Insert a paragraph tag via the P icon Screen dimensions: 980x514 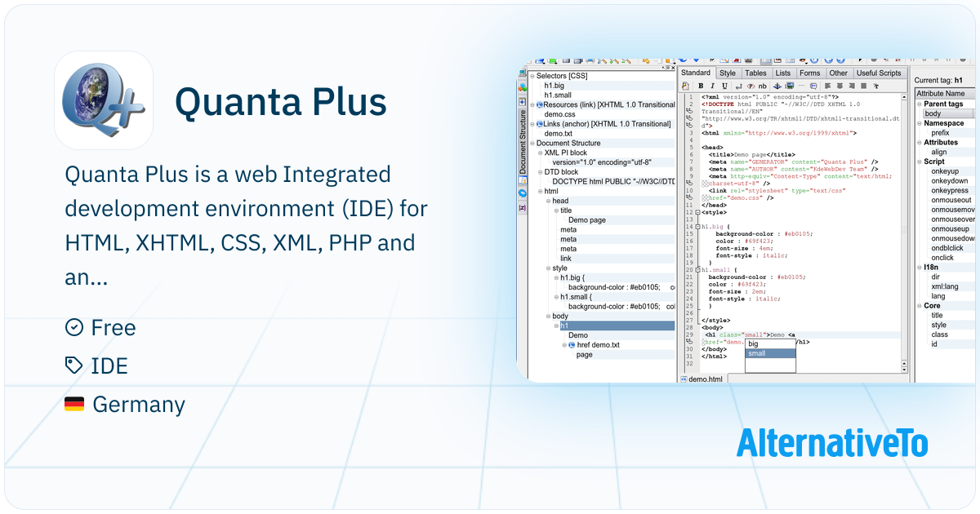click(x=751, y=86)
